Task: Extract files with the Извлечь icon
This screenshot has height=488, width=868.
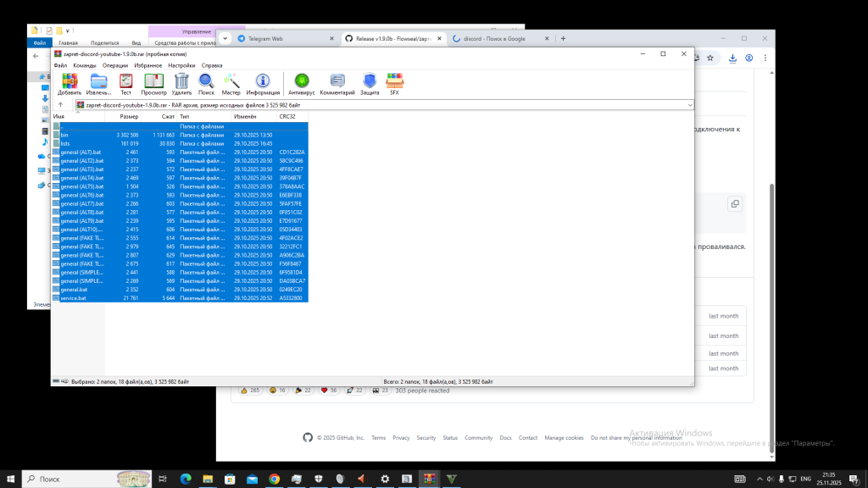Action: pos(99,82)
